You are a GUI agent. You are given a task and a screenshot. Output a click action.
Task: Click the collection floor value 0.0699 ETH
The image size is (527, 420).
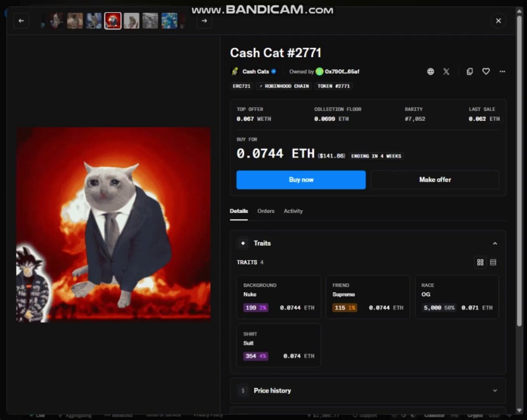click(x=332, y=119)
